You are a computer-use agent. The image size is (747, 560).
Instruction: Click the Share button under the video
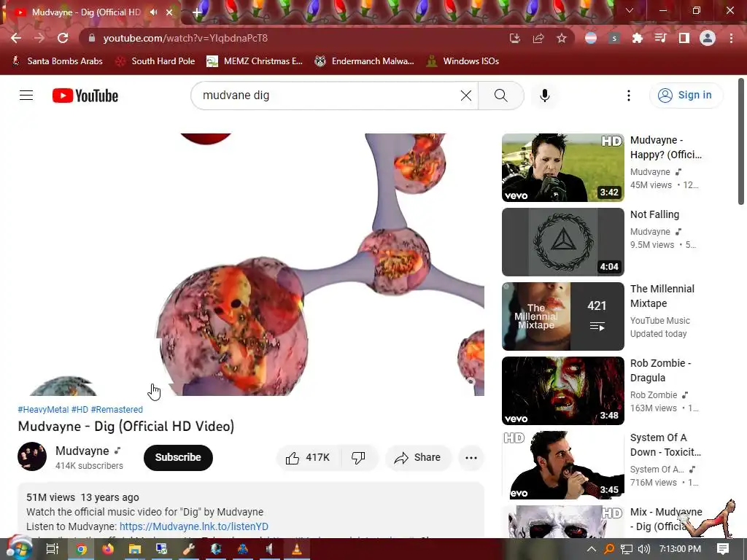417,458
